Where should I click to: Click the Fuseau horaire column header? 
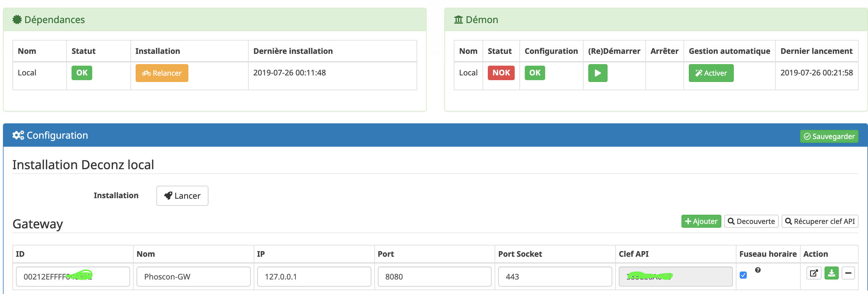(768, 254)
